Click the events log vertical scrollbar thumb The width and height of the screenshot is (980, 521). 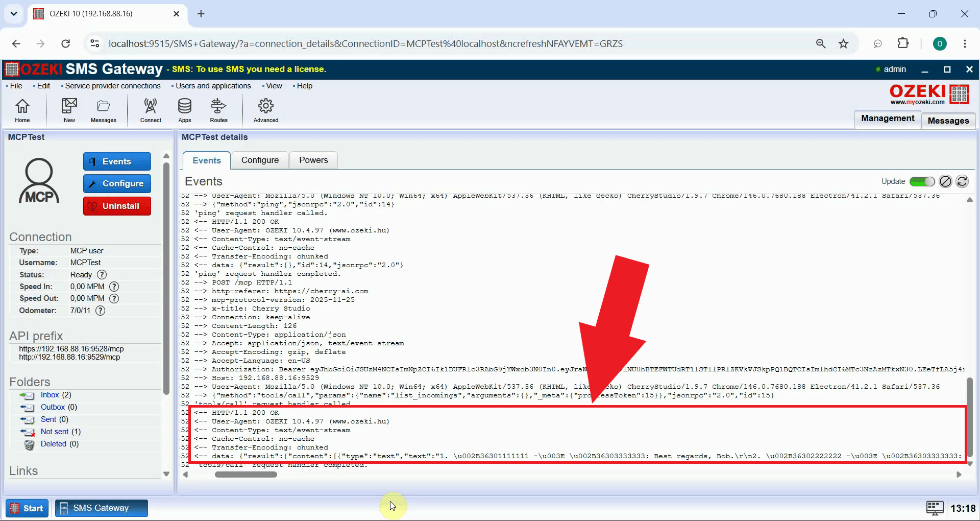pos(970,416)
